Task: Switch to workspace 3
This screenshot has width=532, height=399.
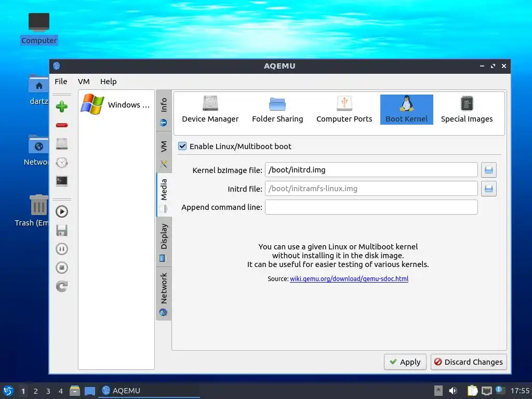Action: [48, 391]
